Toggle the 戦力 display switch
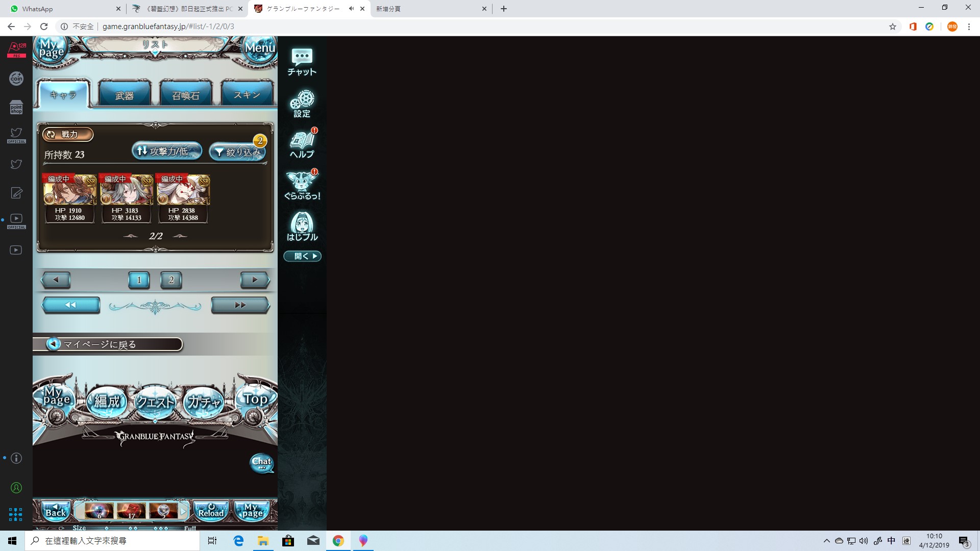 click(68, 134)
